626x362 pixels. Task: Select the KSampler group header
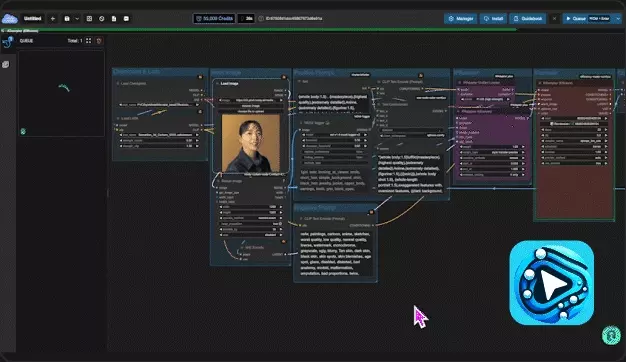click(574, 73)
